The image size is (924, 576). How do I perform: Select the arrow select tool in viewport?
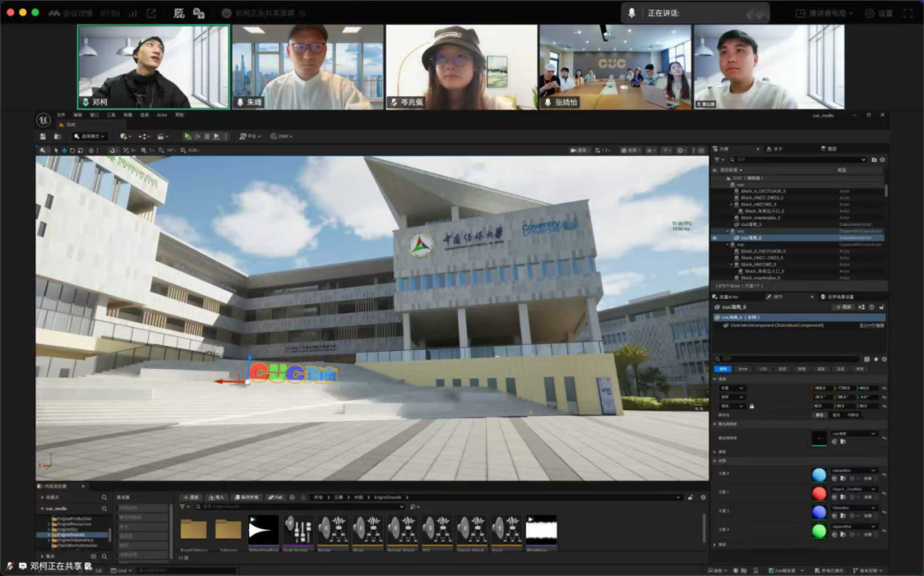click(x=56, y=151)
